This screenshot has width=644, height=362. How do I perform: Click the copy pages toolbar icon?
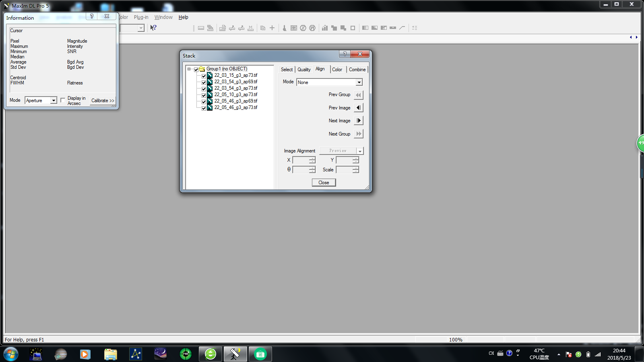[x=263, y=28]
